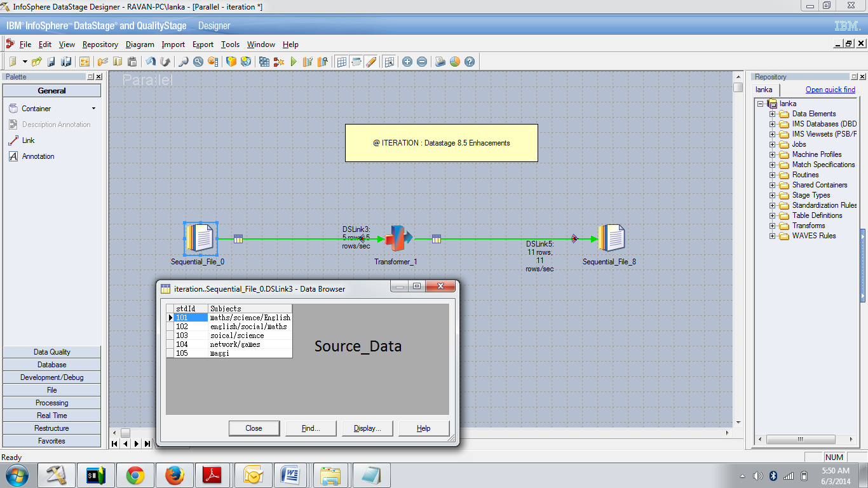This screenshot has height=488, width=868.
Task: Open the Container dropdown arrow in Palette
Action: (94, 109)
